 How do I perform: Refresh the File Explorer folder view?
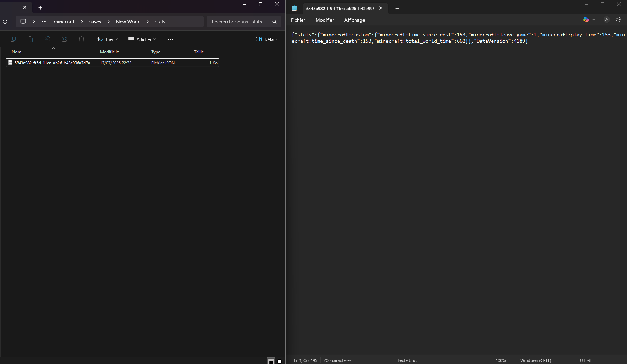(x=5, y=22)
